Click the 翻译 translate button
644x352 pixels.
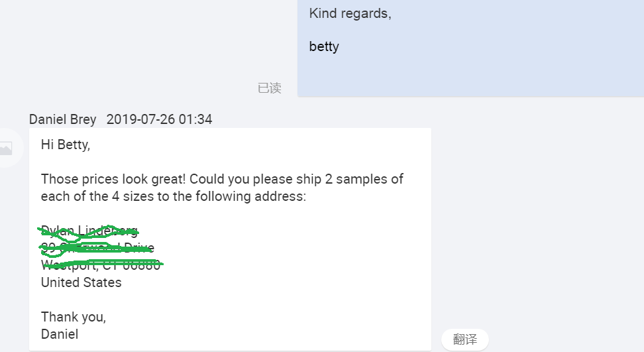tap(464, 339)
